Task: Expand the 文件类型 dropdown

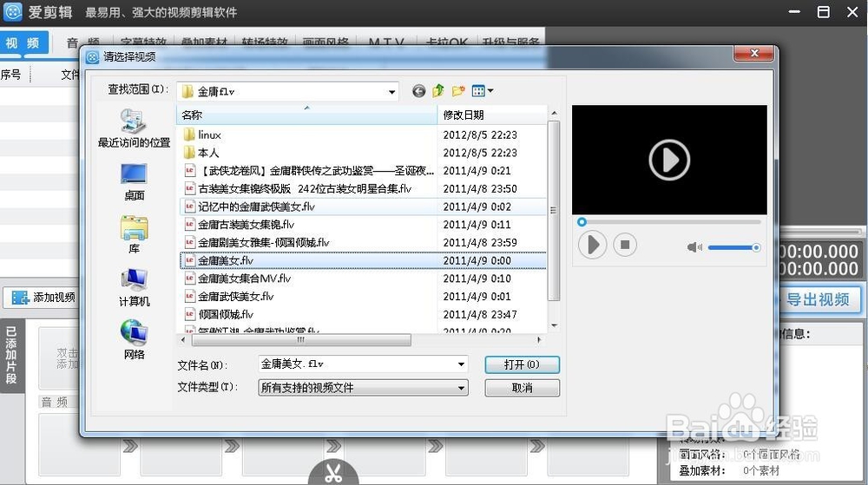Action: [461, 388]
